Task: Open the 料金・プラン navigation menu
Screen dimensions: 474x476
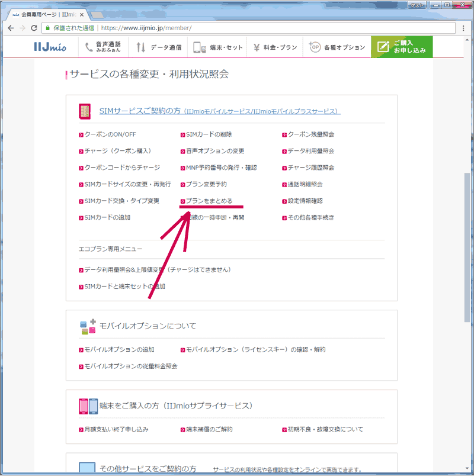Action: [x=275, y=47]
